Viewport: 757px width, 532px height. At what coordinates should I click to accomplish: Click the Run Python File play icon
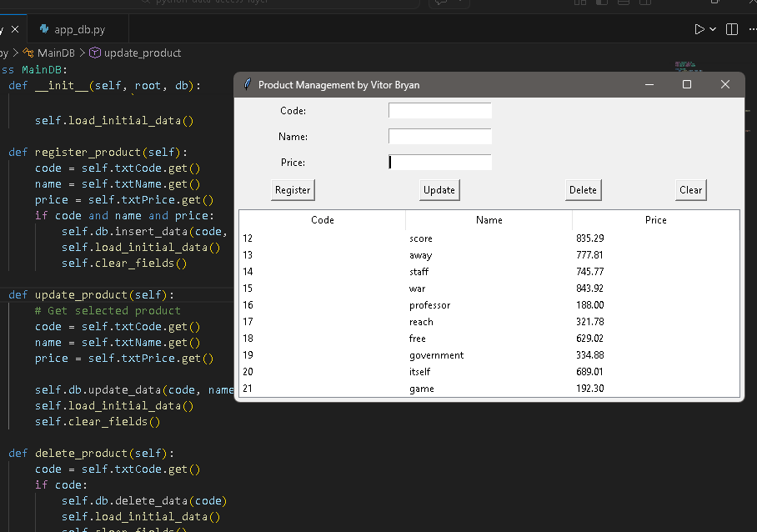tap(699, 29)
